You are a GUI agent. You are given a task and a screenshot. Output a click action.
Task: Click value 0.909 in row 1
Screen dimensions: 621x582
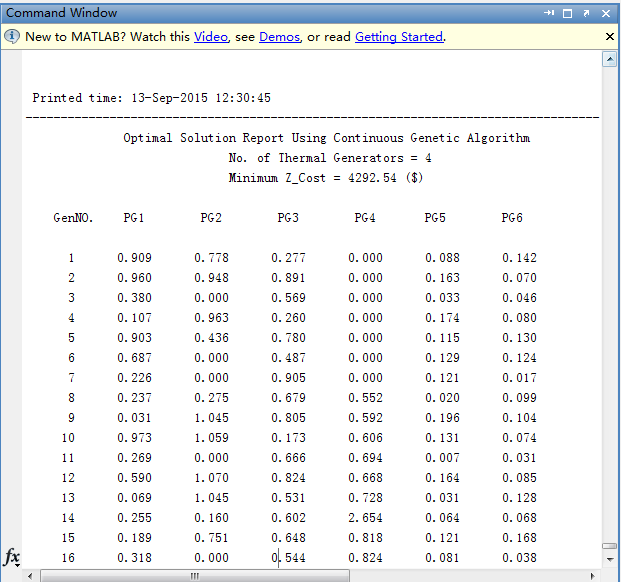[x=134, y=258]
